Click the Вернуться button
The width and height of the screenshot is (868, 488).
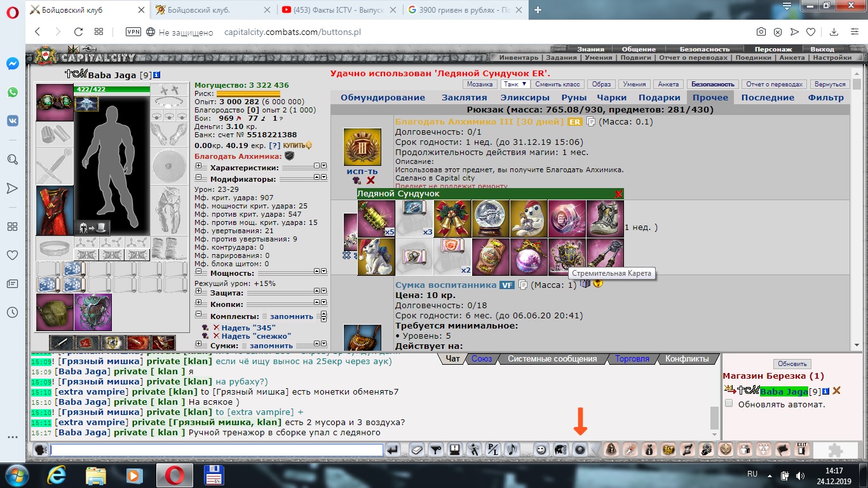coord(830,84)
